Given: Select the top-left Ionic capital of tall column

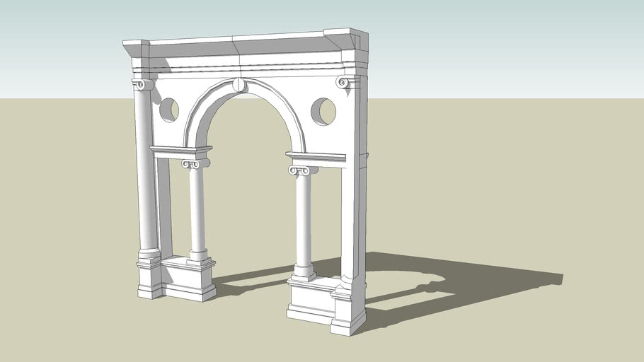Looking at the screenshot, I should (x=142, y=85).
